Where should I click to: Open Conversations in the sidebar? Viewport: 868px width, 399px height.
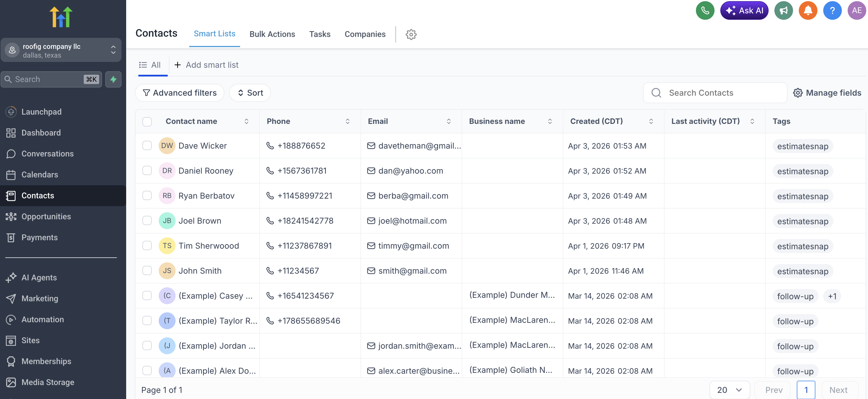click(x=47, y=153)
